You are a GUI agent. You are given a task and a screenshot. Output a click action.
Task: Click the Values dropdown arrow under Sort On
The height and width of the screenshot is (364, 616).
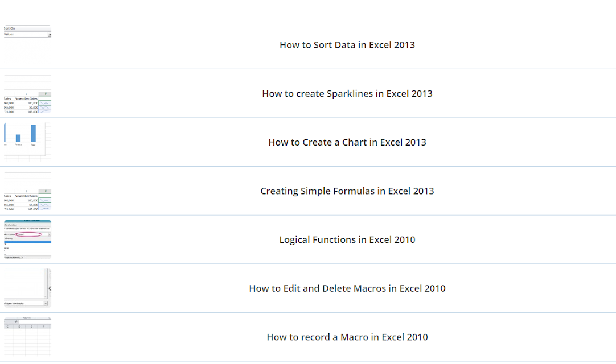(50, 35)
